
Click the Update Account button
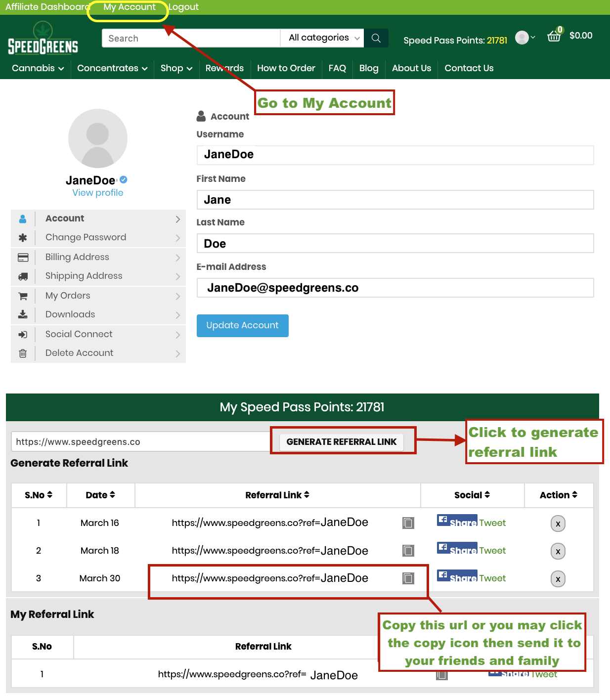243,326
